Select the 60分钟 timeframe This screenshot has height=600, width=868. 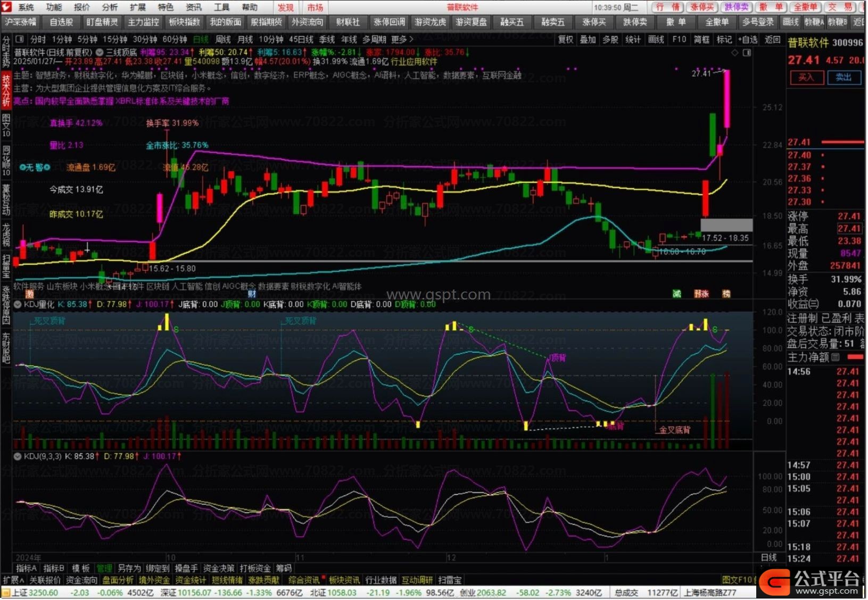click(x=175, y=39)
